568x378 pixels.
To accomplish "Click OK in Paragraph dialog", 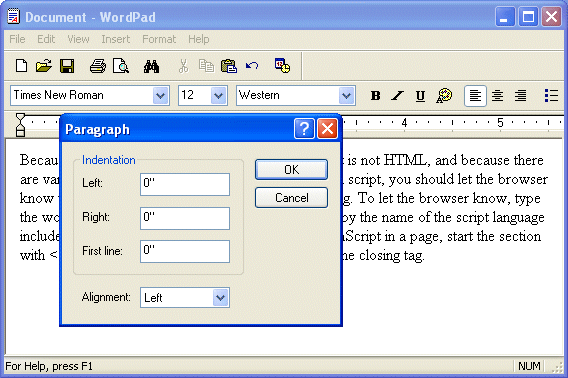I will coord(291,170).
